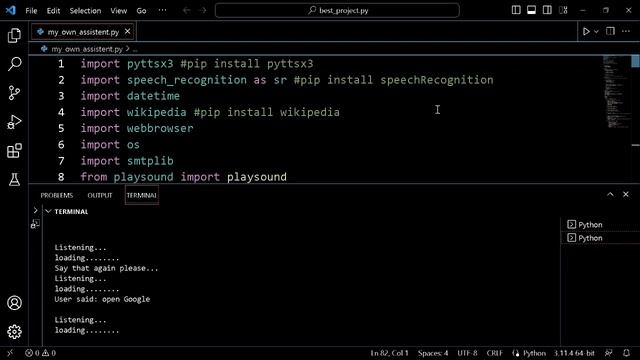
Task: Click line number 4 in the gutter
Action: coord(61,112)
